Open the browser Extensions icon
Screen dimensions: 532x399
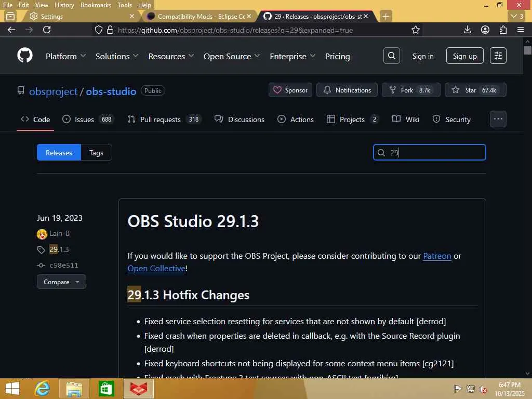click(503, 30)
